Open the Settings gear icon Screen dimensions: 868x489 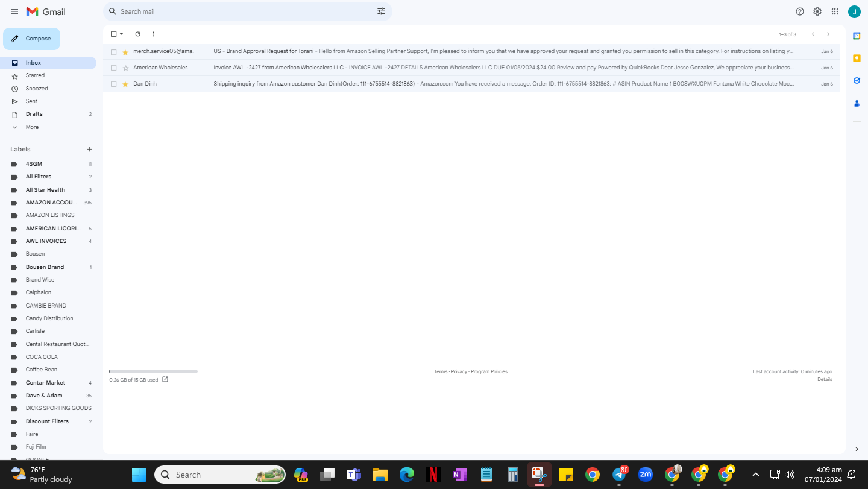coord(817,11)
